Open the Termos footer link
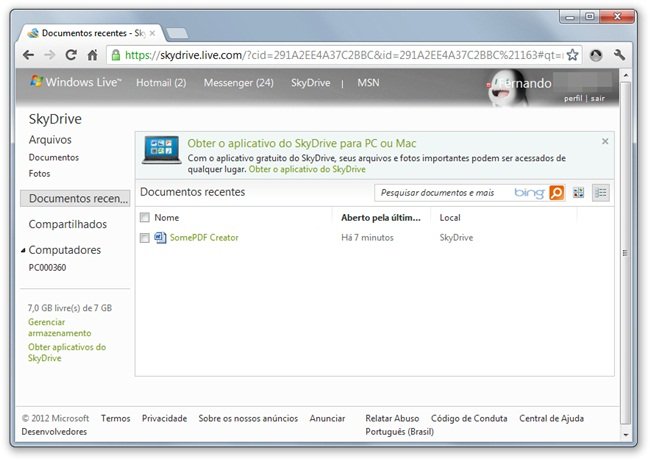 (x=116, y=419)
